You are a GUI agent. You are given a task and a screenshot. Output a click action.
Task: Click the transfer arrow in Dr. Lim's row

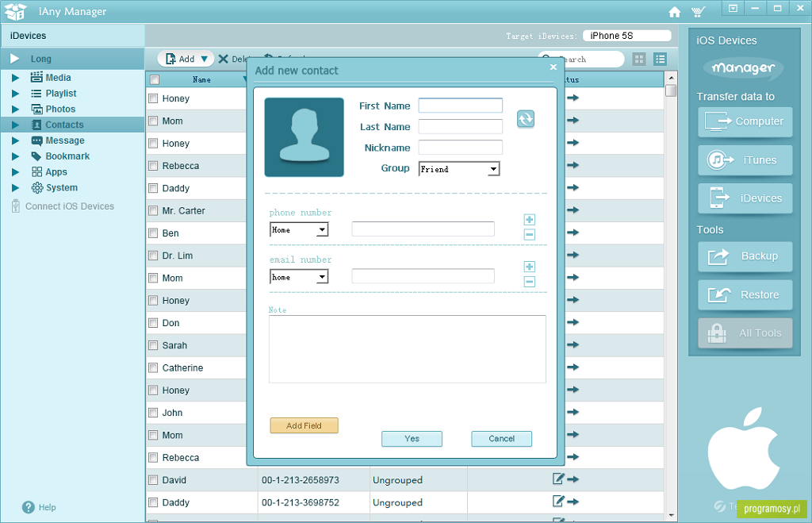click(573, 255)
